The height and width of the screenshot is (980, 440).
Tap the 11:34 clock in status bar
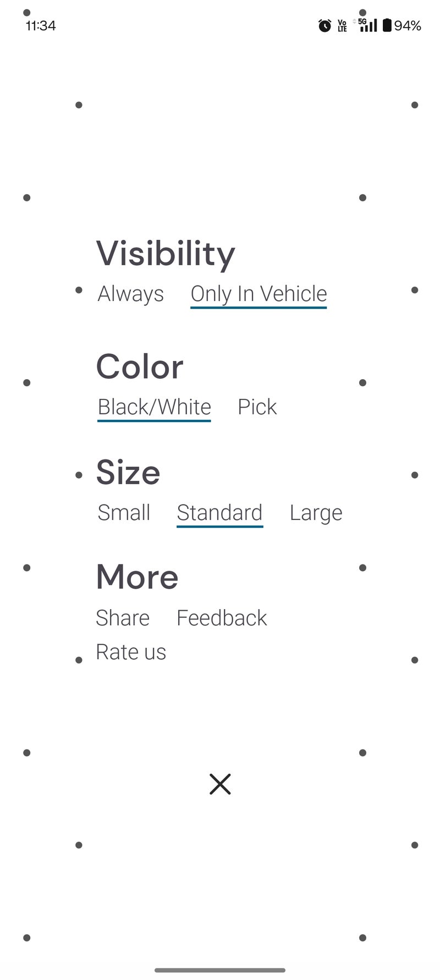[41, 25]
